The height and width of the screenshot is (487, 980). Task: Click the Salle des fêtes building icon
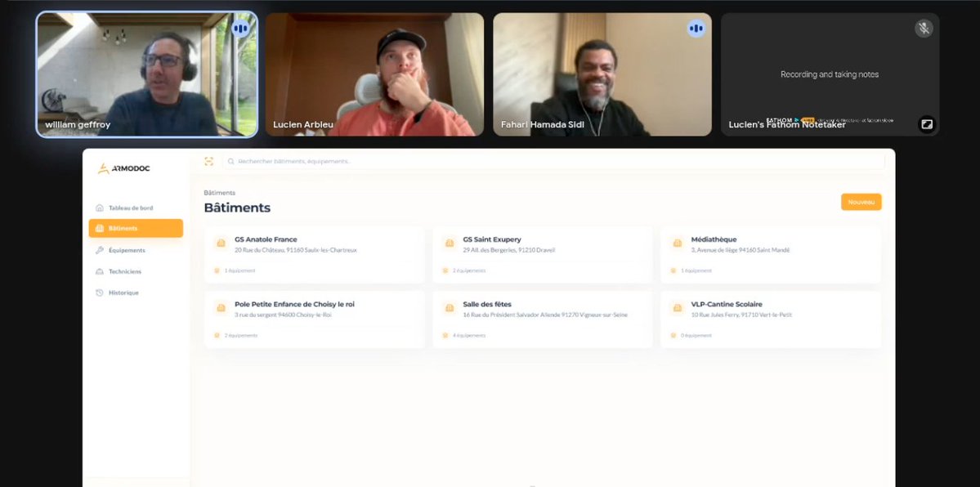click(449, 308)
